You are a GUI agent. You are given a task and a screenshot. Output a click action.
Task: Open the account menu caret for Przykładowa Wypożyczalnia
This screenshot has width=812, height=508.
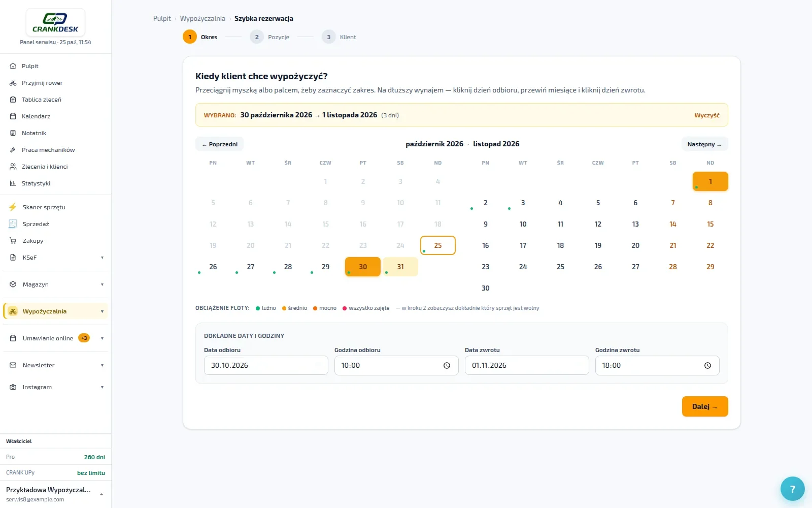tap(101, 494)
